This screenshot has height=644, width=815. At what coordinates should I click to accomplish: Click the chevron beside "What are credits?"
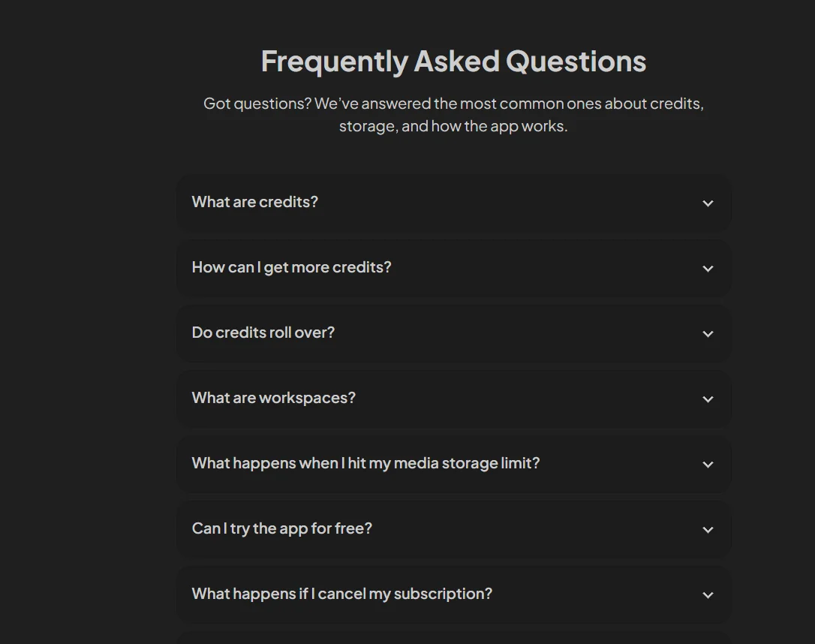(x=708, y=203)
